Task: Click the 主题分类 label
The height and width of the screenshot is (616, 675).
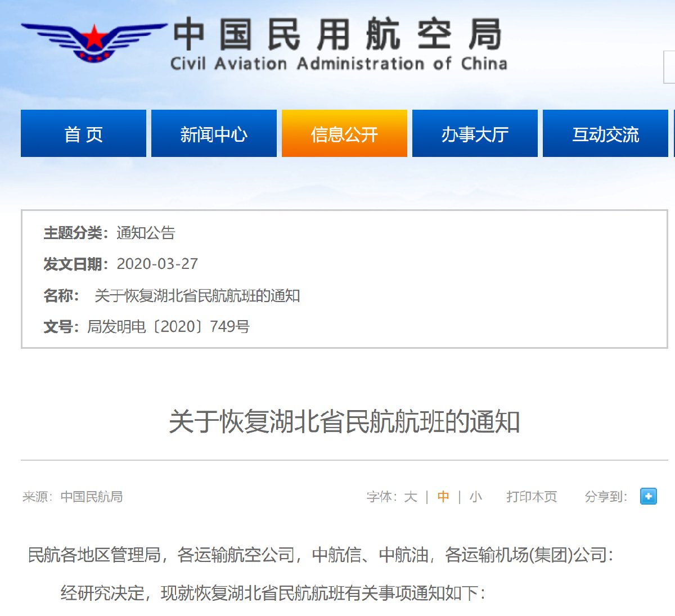Action: 76,233
